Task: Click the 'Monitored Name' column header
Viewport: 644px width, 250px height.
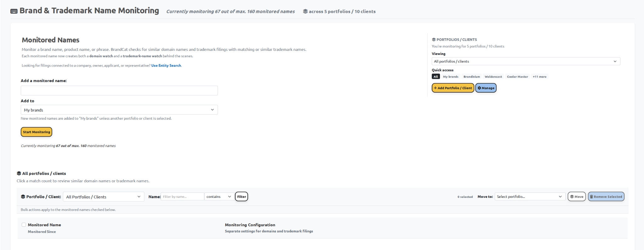Action: (x=44, y=225)
